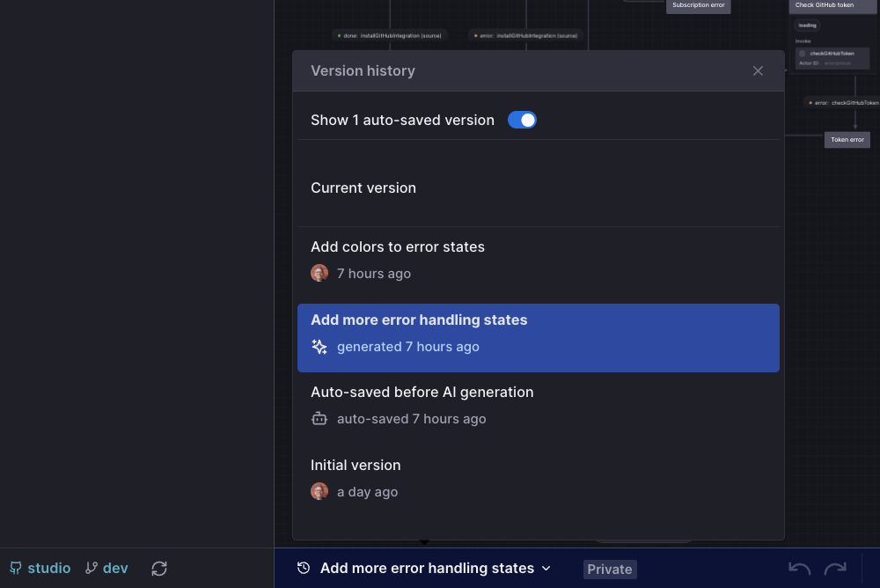Click the auto-save icon on "Auto-saved before AI generation"

click(x=319, y=418)
